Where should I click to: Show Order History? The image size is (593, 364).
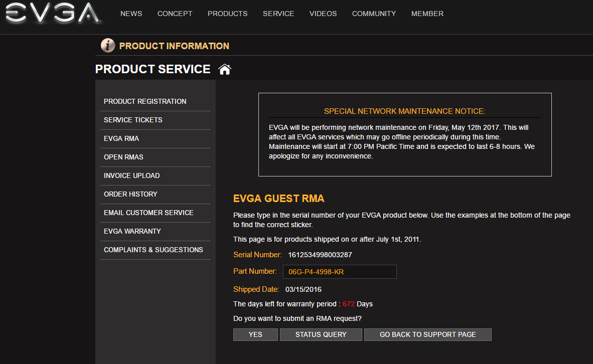coord(130,194)
